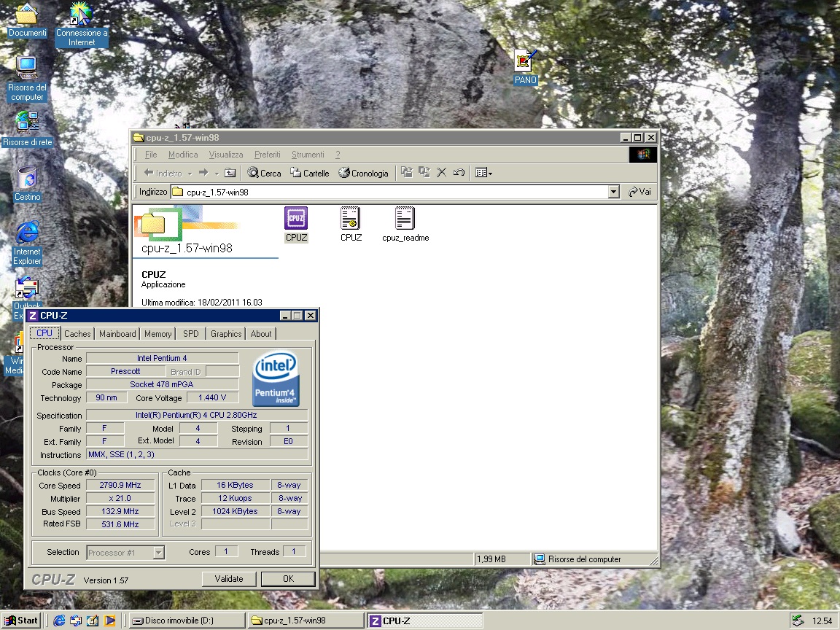The width and height of the screenshot is (840, 630).
Task: Select the Cestino recycle bin icon
Action: point(27,184)
